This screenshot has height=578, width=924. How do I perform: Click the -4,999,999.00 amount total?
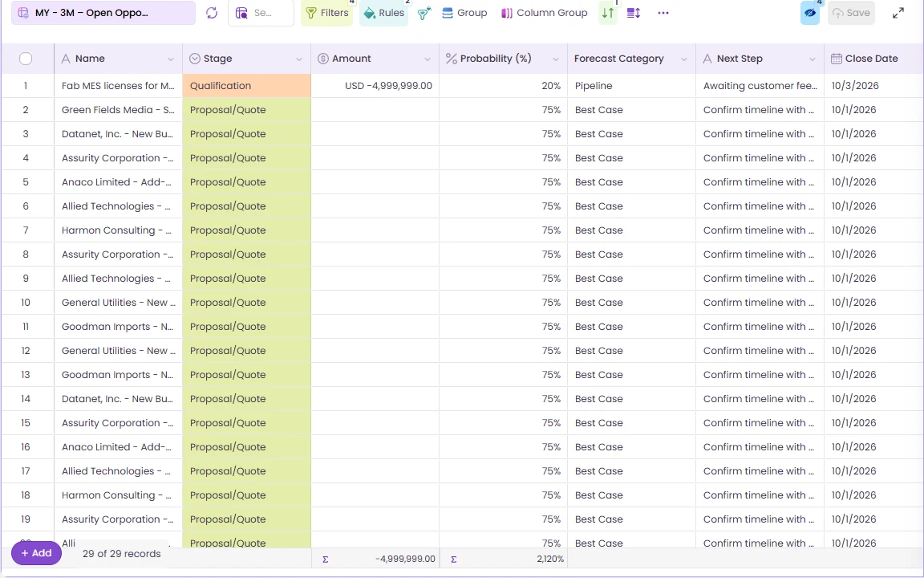[x=405, y=559]
